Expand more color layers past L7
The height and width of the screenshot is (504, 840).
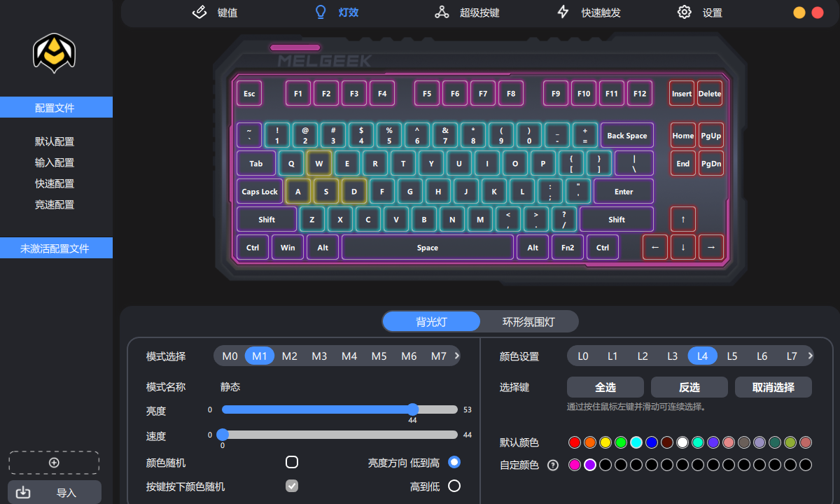[x=811, y=356]
